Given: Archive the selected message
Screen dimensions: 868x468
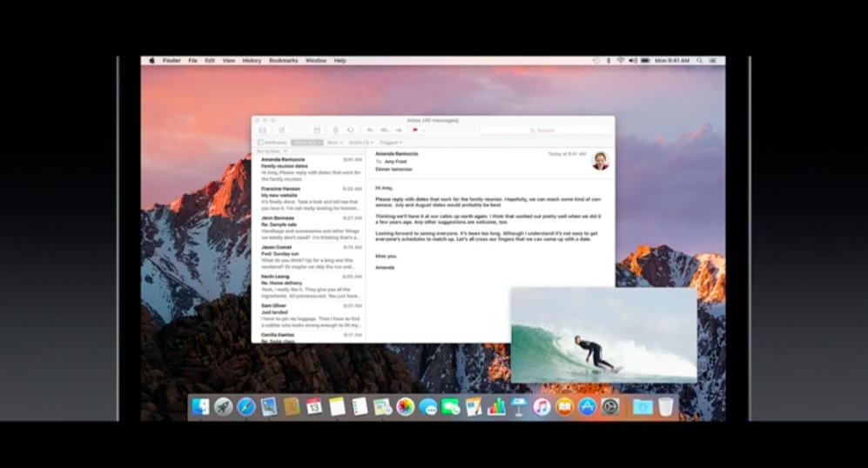Looking at the screenshot, I should [317, 130].
